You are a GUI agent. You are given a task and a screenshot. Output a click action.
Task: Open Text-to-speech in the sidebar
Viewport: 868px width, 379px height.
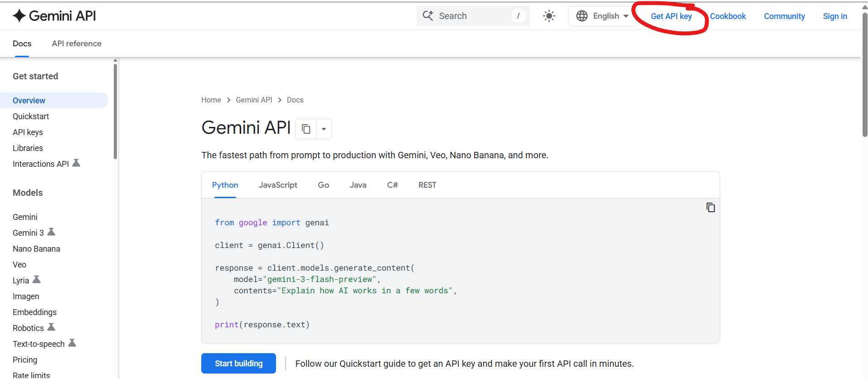tap(39, 344)
